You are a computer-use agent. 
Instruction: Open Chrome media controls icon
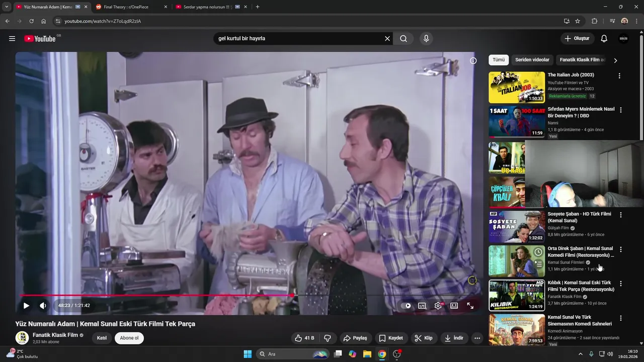[x=612, y=21]
